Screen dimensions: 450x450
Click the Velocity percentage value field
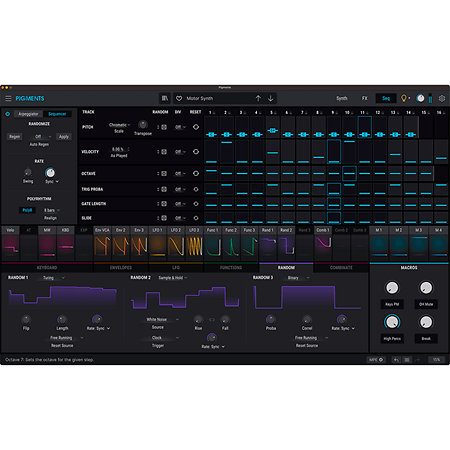[119, 149]
